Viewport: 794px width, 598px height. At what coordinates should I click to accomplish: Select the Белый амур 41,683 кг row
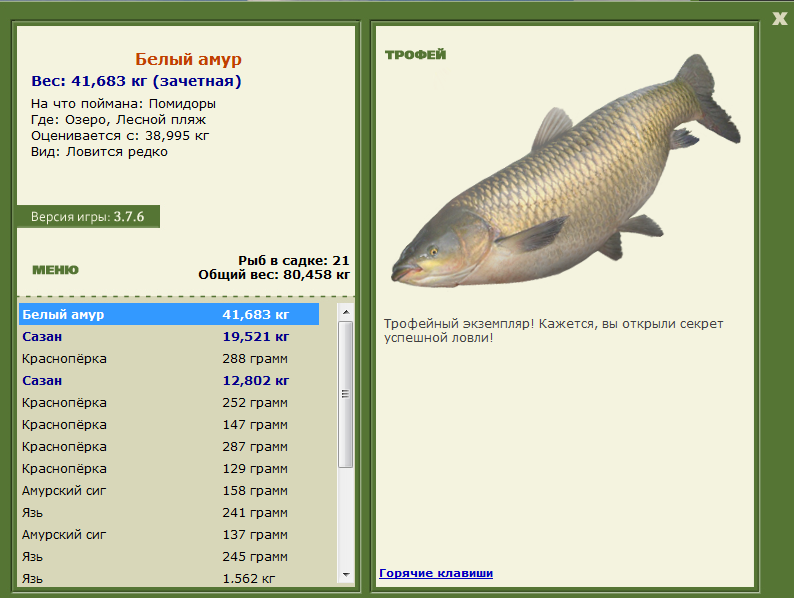coord(169,314)
